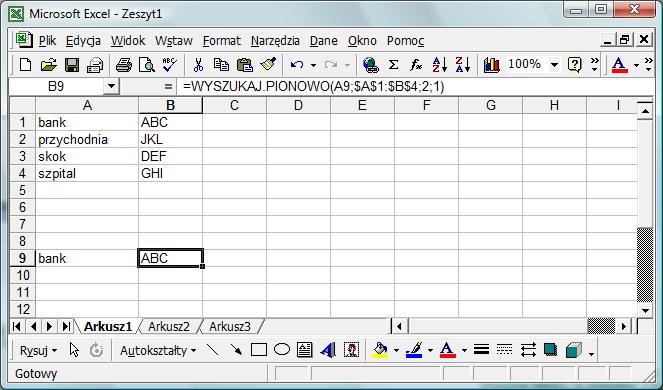Select the Line drawing tool
663x390 pixels.
pyautogui.click(x=213, y=350)
